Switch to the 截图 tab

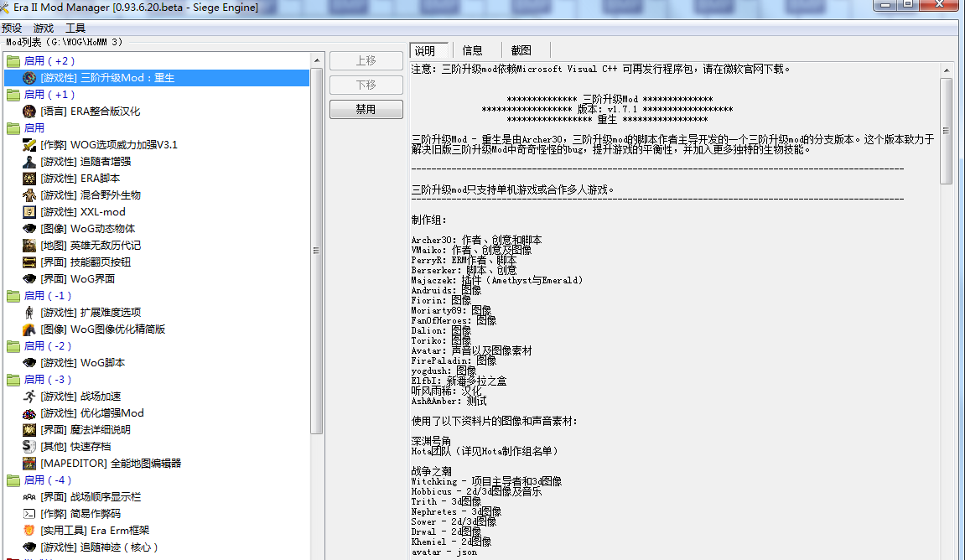(x=521, y=50)
